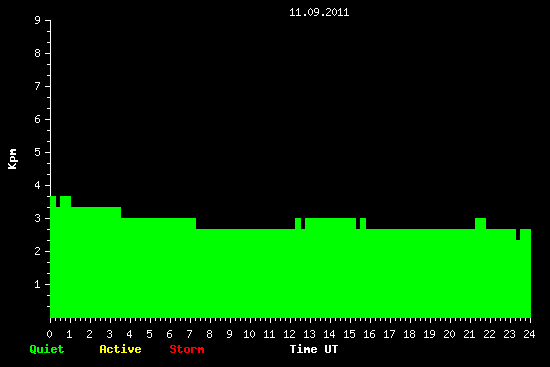
Task: Click the 12 hour tick label
Action: (x=289, y=334)
